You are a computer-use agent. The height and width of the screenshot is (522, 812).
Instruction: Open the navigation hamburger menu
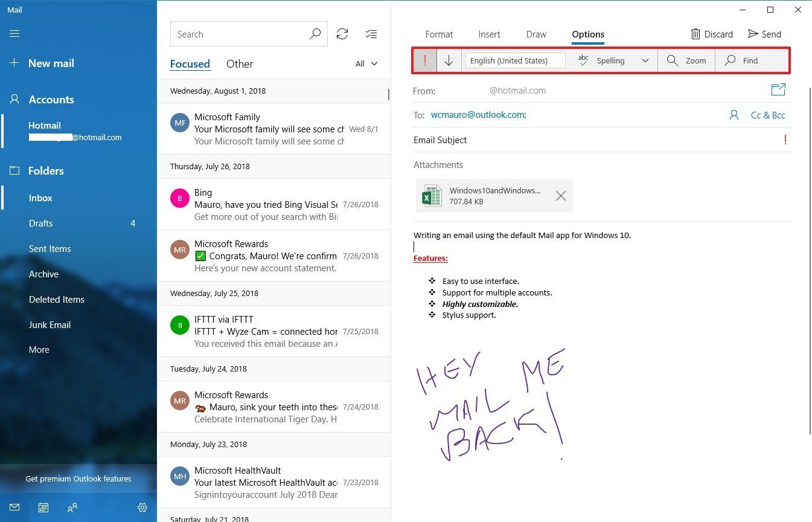click(14, 33)
